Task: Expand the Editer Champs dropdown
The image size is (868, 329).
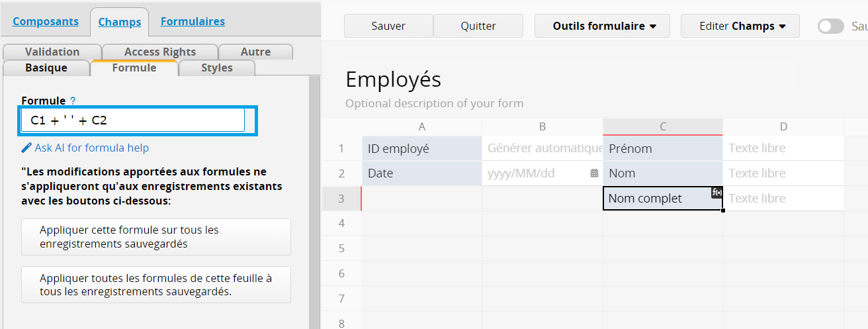Action: (742, 26)
